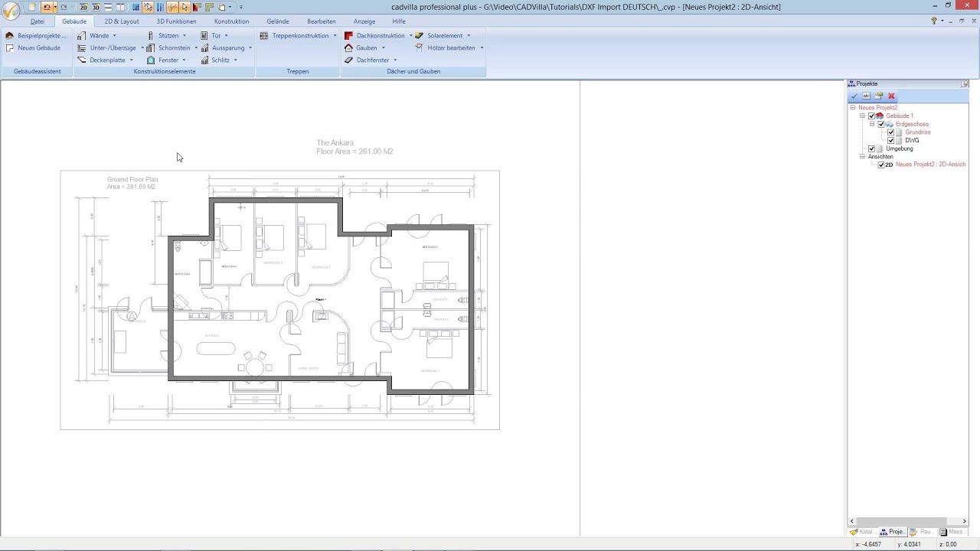Click the x coordinate value in status bar
The image size is (980, 551).
click(868, 544)
